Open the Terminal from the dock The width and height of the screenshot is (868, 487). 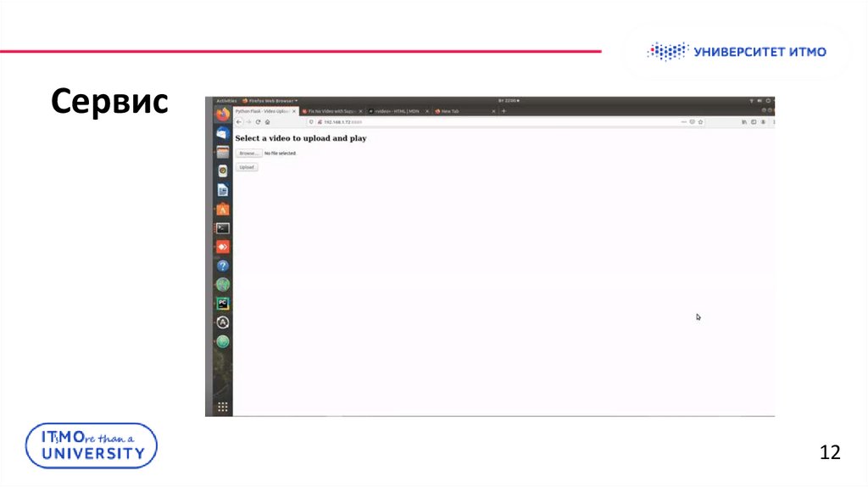[x=223, y=228]
